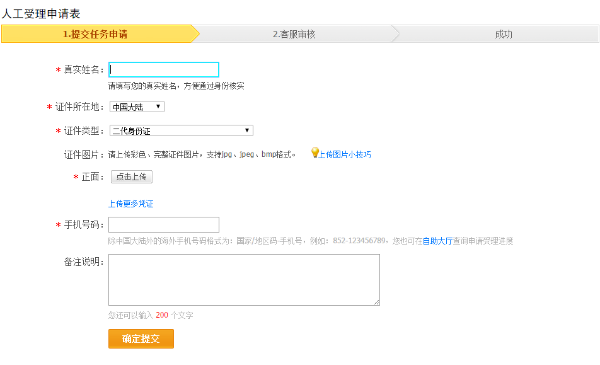Select the 2.客服审核 step tab
600x365 pixels.
(x=294, y=34)
